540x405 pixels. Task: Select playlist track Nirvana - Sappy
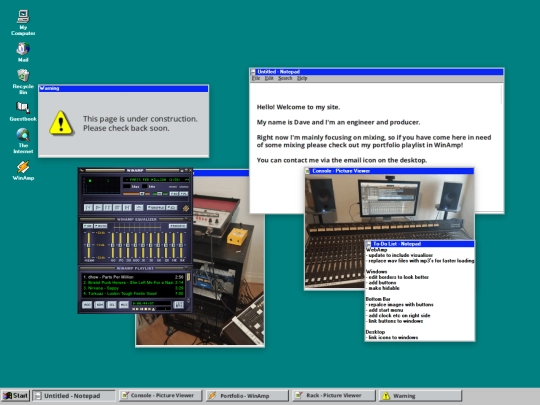(x=134, y=288)
